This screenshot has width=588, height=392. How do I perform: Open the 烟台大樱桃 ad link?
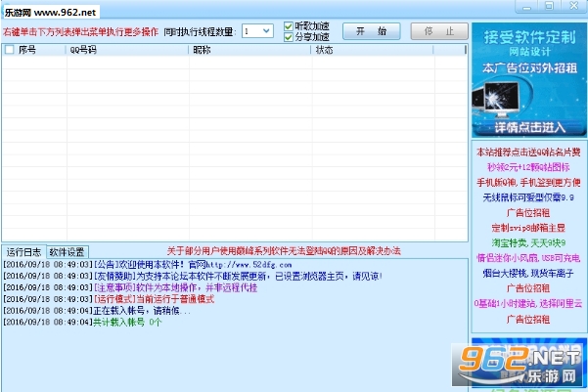click(528, 273)
